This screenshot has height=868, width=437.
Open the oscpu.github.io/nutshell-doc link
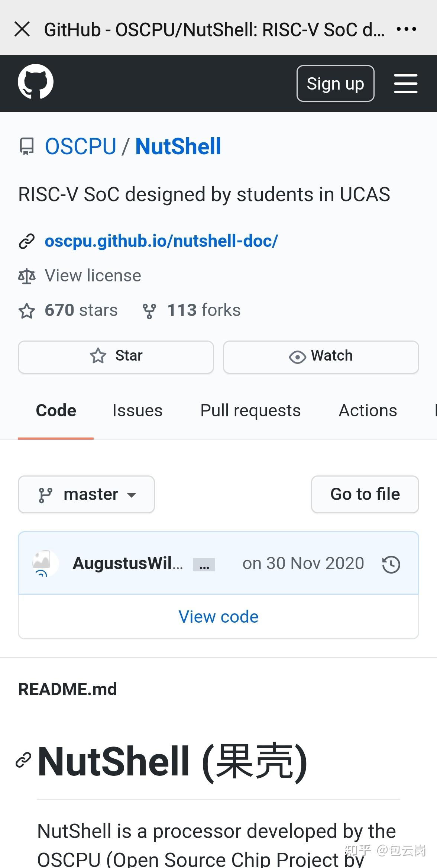tap(161, 241)
